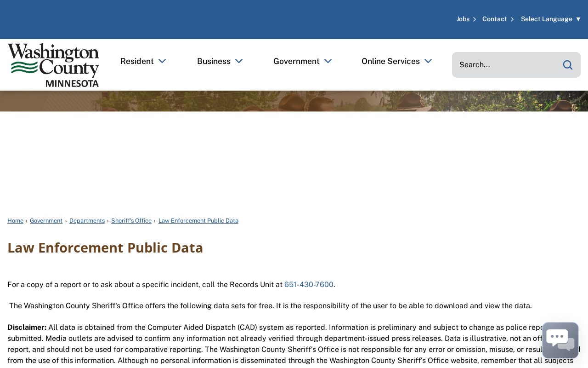Click the sheriff hats banner image

point(294,101)
